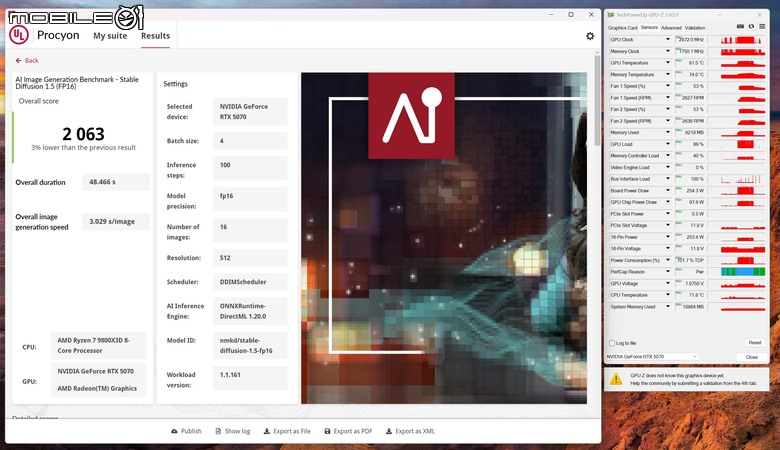The height and width of the screenshot is (450, 780).
Task: Click the Export as File download icon
Action: click(267, 431)
